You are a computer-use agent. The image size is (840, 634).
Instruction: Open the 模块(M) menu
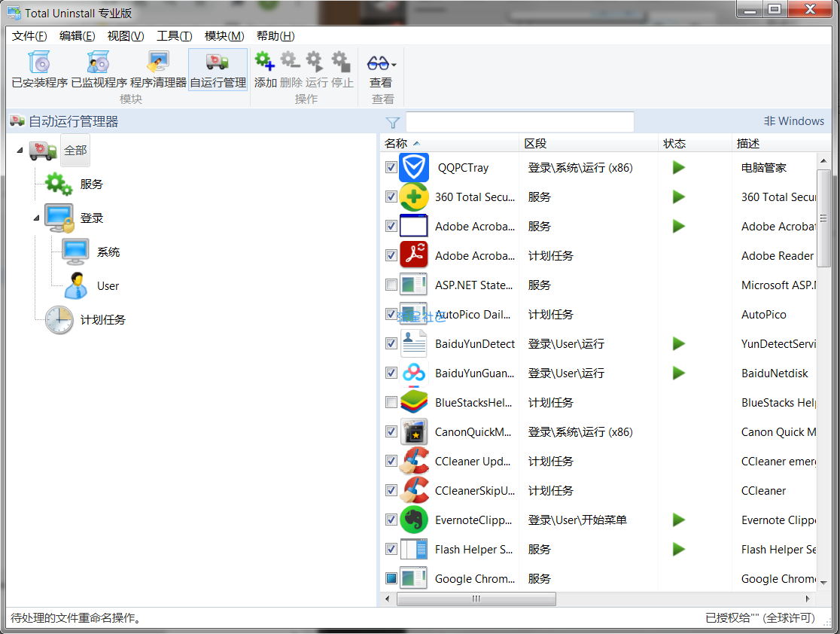click(224, 36)
